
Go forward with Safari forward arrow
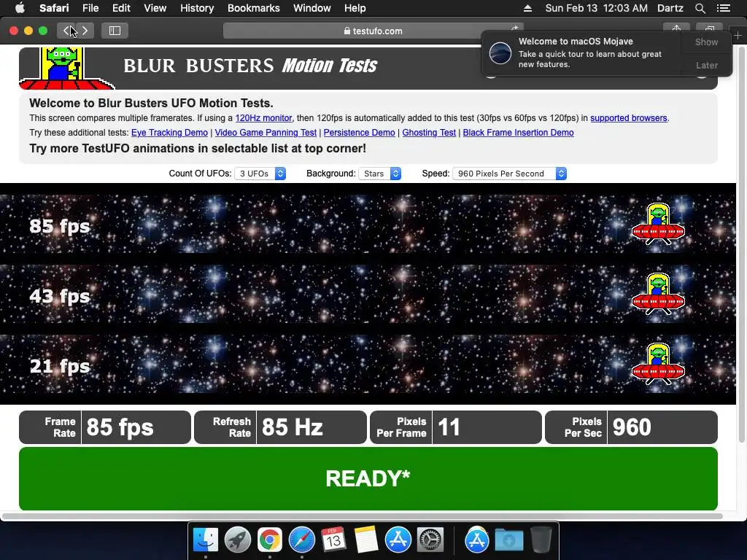[85, 31]
